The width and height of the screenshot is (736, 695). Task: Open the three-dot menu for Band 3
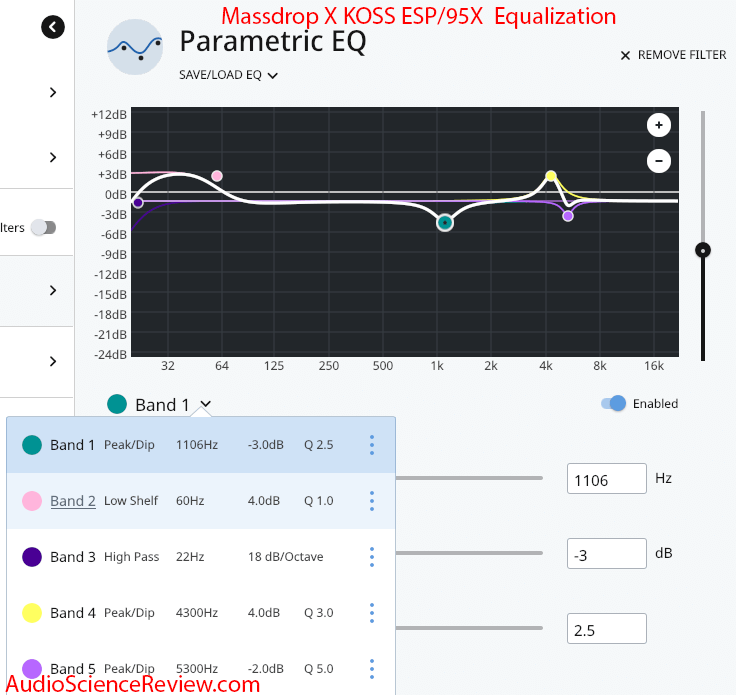[x=372, y=557]
